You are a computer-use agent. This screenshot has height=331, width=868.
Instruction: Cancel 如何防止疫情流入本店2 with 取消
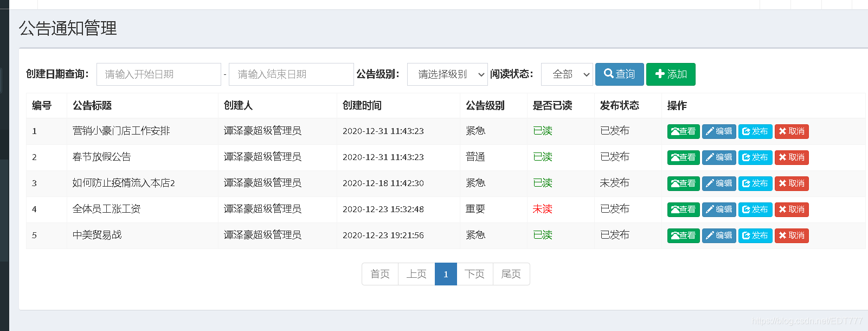pyautogui.click(x=792, y=183)
